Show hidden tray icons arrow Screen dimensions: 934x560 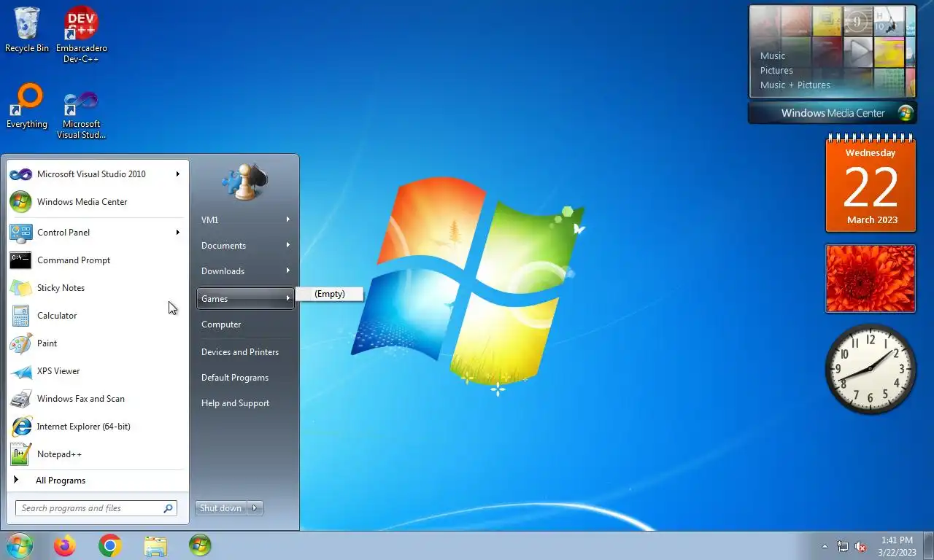[825, 546]
